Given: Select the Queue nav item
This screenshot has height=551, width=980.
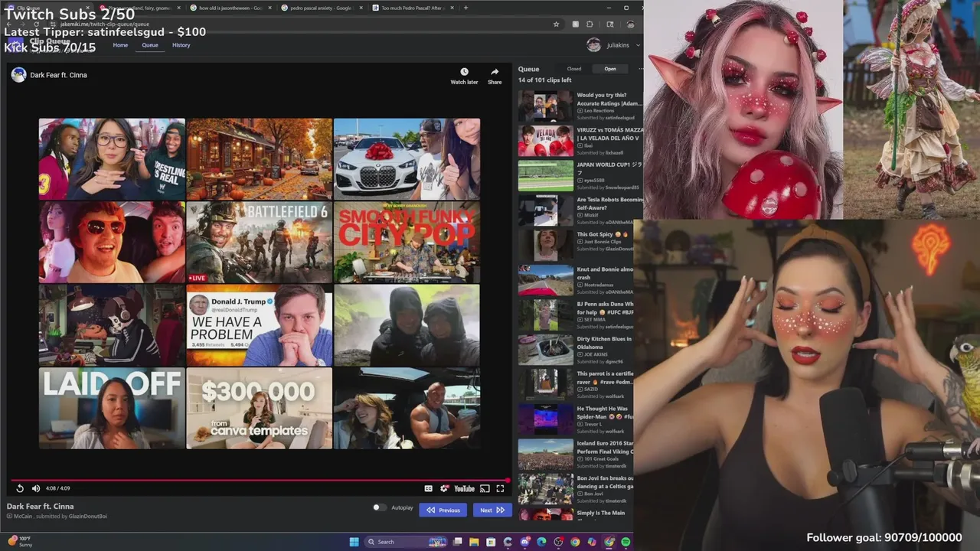Looking at the screenshot, I should pyautogui.click(x=150, y=45).
